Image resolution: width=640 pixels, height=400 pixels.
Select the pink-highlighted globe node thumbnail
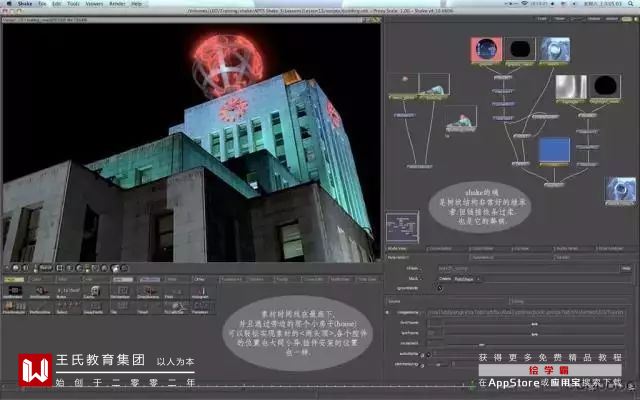pyautogui.click(x=486, y=49)
